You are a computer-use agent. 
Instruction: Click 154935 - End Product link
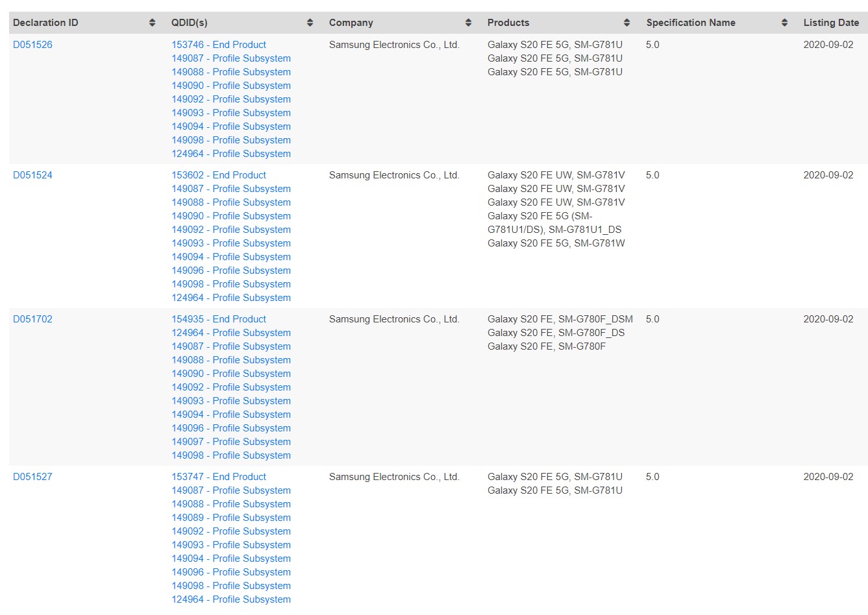(x=219, y=319)
